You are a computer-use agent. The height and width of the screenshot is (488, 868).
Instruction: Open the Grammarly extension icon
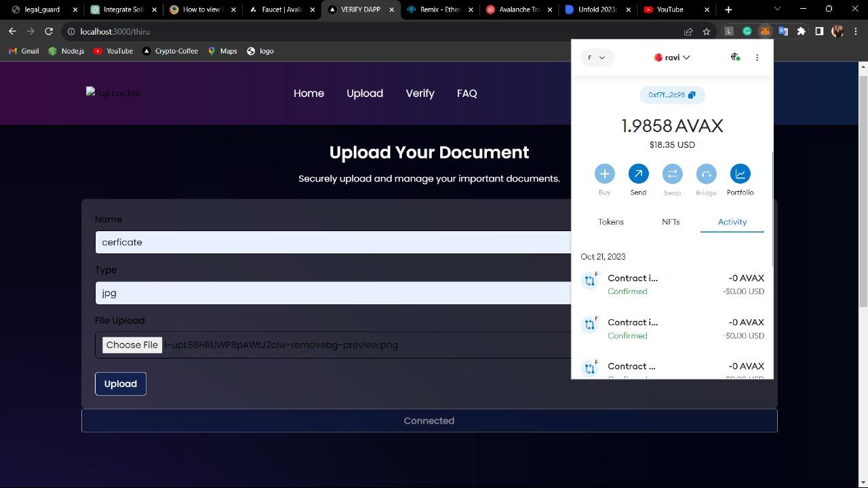pyautogui.click(x=747, y=31)
